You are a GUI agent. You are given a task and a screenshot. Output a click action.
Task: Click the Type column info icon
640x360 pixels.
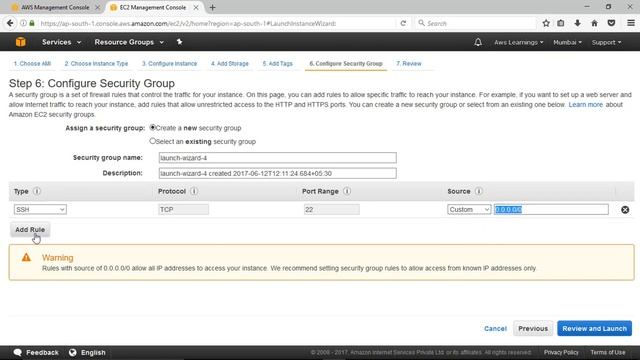(x=37, y=191)
